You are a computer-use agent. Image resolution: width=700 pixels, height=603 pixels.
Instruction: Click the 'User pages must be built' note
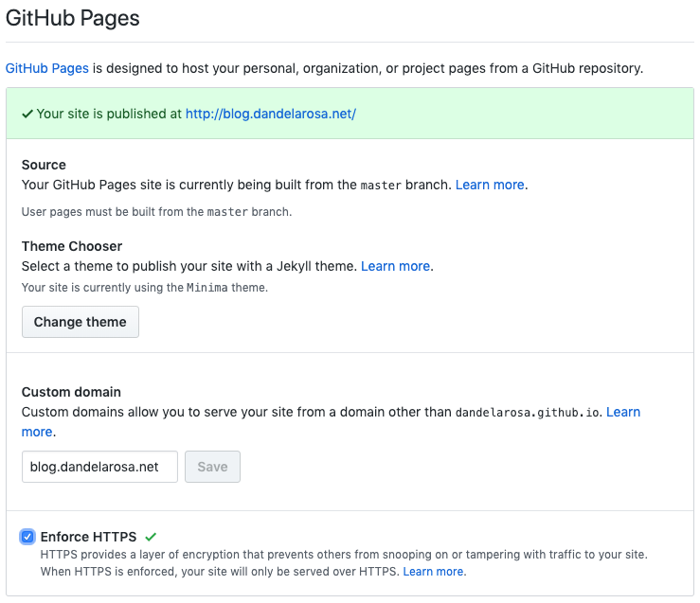point(156,211)
